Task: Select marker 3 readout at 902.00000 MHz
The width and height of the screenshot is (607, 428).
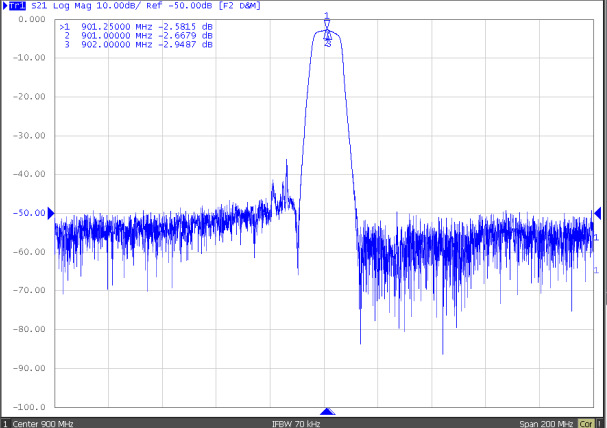Action: pyautogui.click(x=137, y=45)
